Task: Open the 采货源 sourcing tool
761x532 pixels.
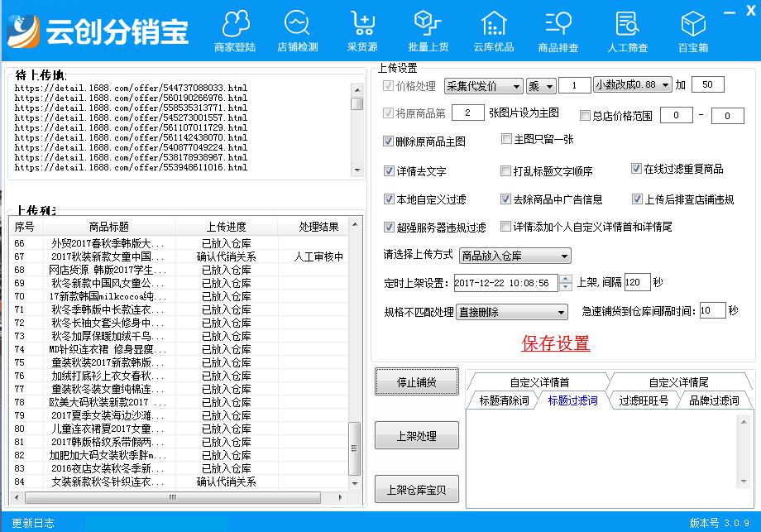Action: (x=361, y=30)
